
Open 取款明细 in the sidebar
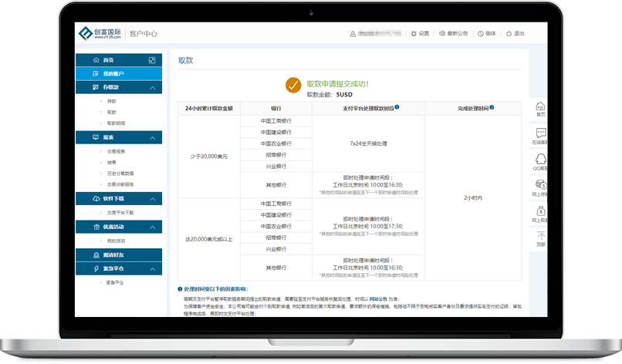point(116,123)
